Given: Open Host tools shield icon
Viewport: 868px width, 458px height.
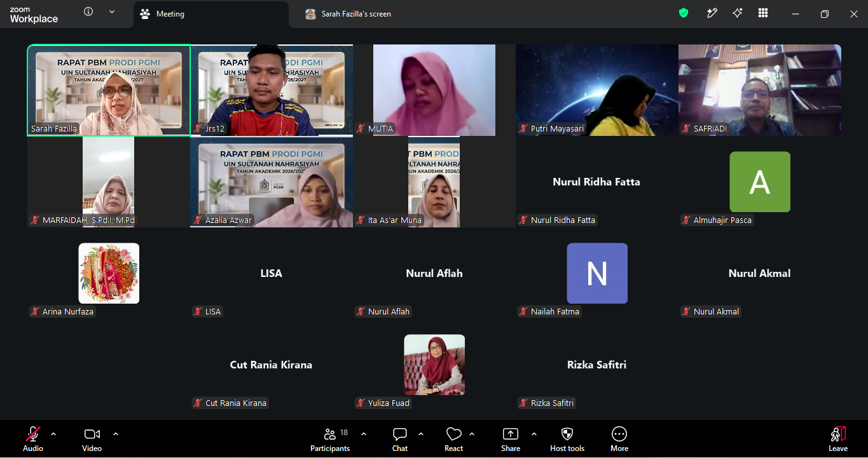Looking at the screenshot, I should point(567,434).
